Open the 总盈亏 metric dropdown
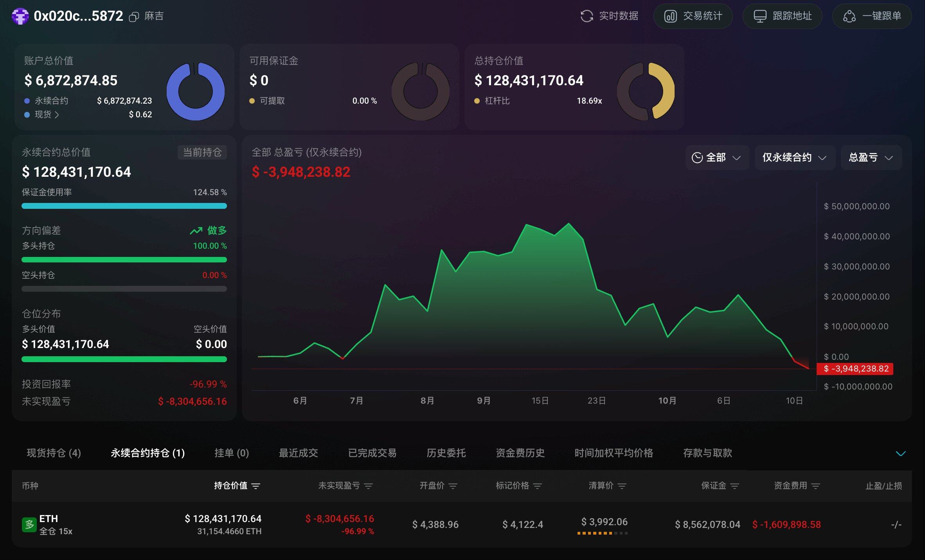The height and width of the screenshot is (560, 925). 871,158
